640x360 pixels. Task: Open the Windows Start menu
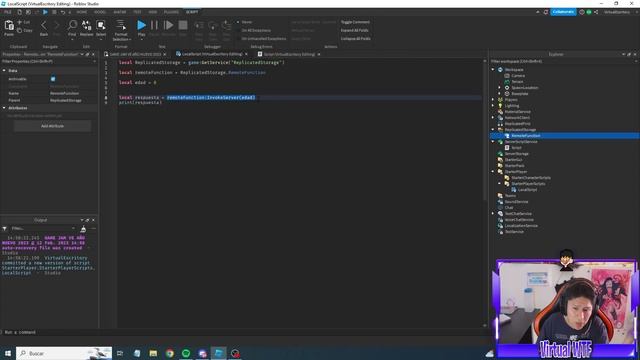point(8,353)
